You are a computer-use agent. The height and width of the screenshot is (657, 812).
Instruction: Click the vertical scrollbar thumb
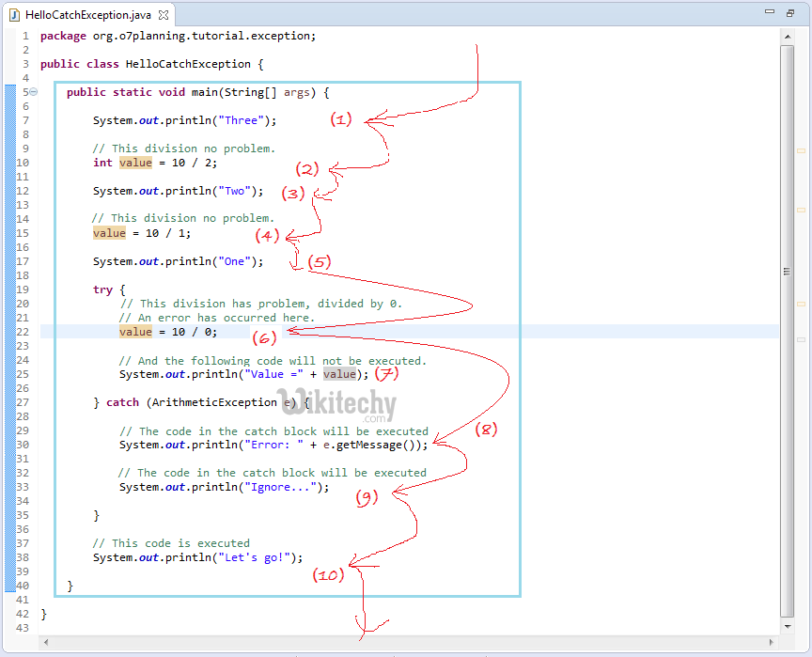coord(787,271)
